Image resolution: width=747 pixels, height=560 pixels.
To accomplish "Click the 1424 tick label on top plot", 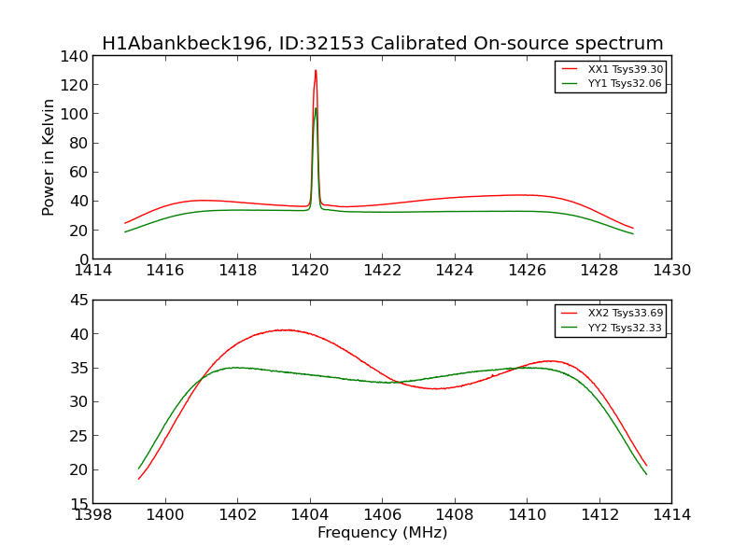I will click(x=455, y=271).
